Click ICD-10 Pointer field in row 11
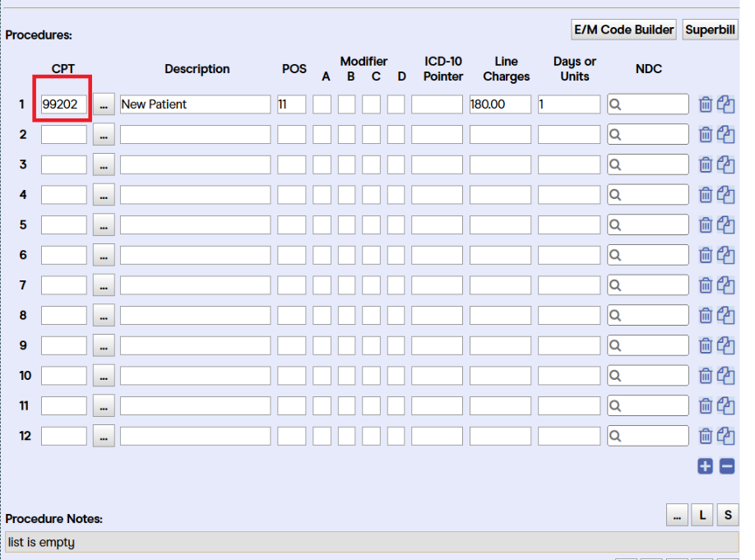 point(437,406)
